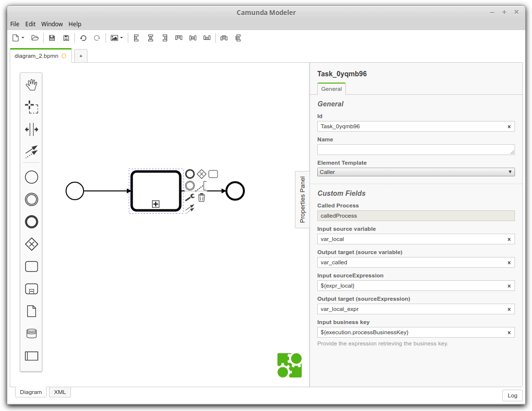
Task: Select the start event on canvas
Action: click(x=75, y=191)
